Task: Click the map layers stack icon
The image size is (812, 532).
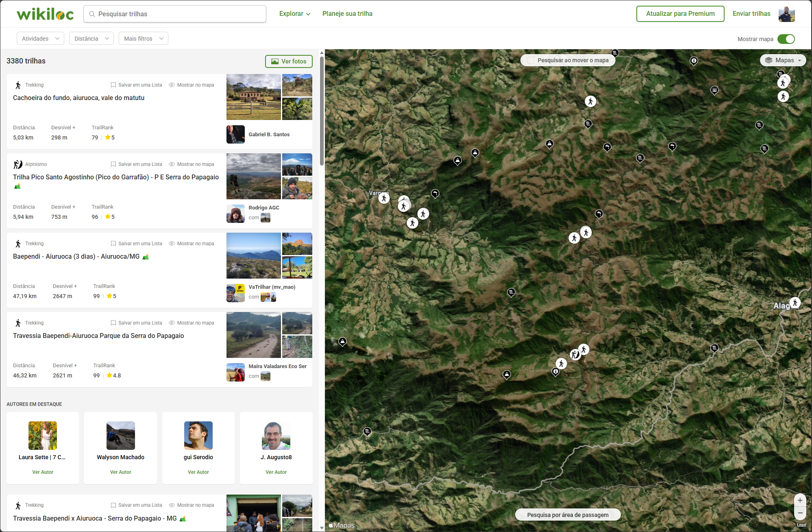Action: click(768, 60)
